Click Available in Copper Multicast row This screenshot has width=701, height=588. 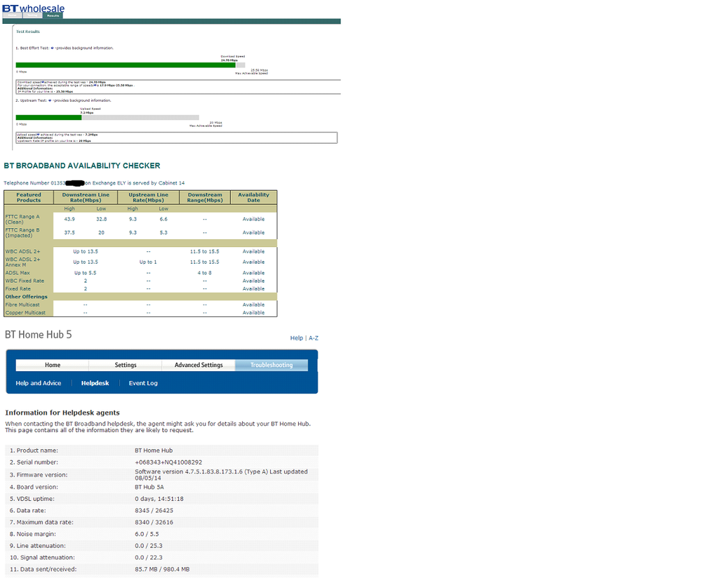(x=253, y=313)
